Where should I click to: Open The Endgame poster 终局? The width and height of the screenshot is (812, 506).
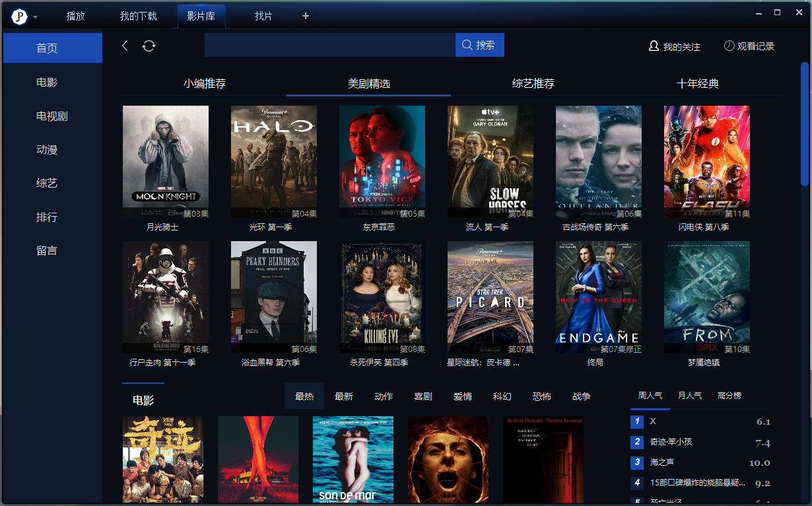tap(599, 297)
